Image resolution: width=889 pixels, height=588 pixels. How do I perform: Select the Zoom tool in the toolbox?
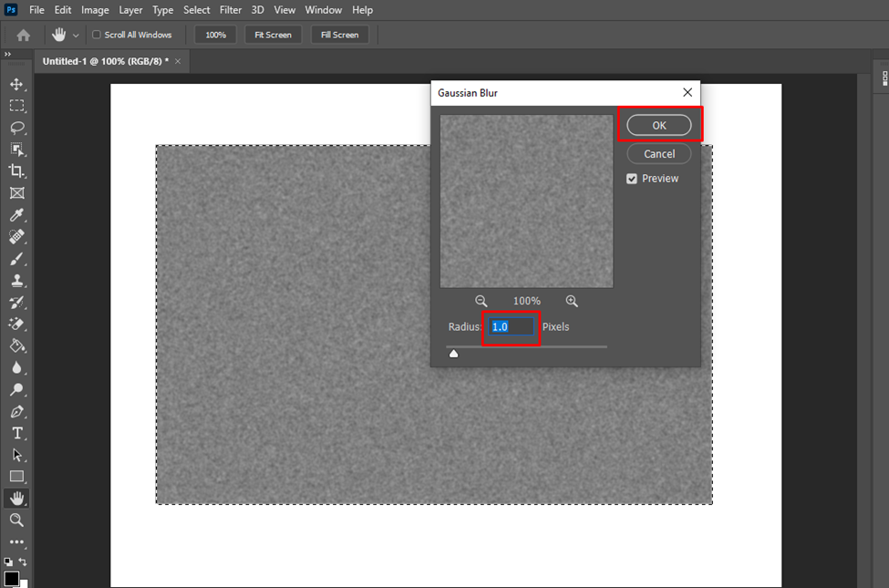[16, 520]
